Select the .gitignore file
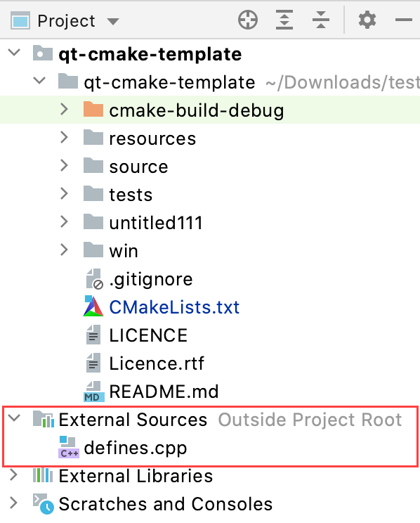This screenshot has width=420, height=523. [x=151, y=280]
